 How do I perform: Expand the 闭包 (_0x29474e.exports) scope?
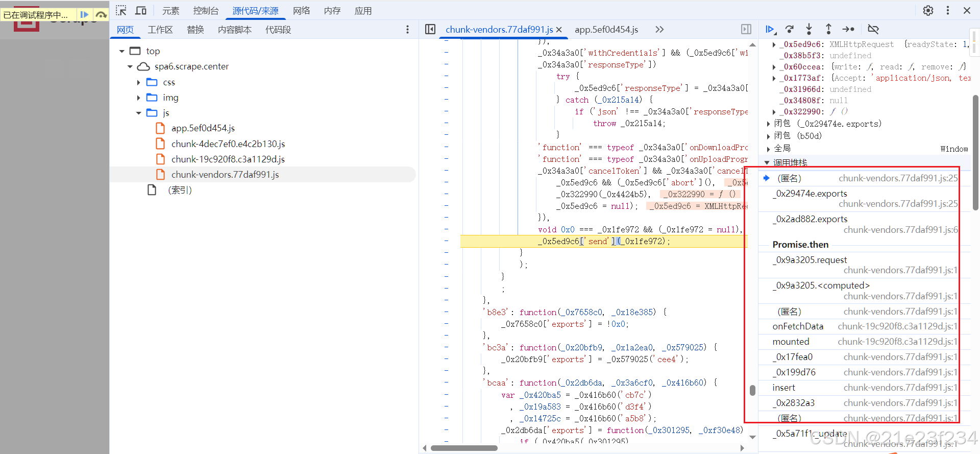tap(769, 124)
